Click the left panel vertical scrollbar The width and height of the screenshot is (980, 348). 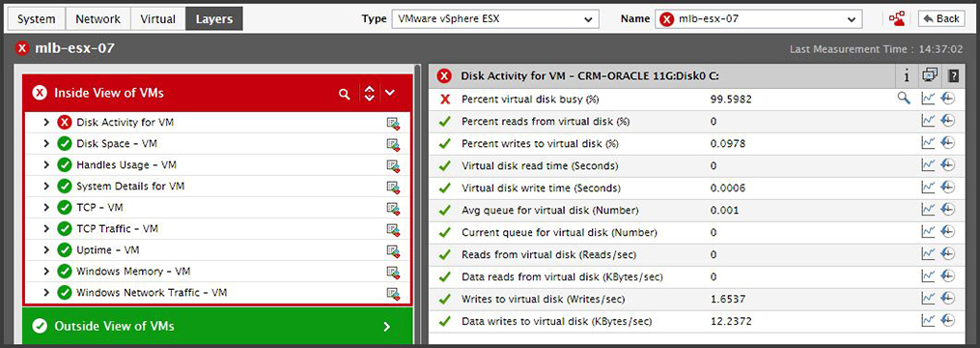point(417,203)
